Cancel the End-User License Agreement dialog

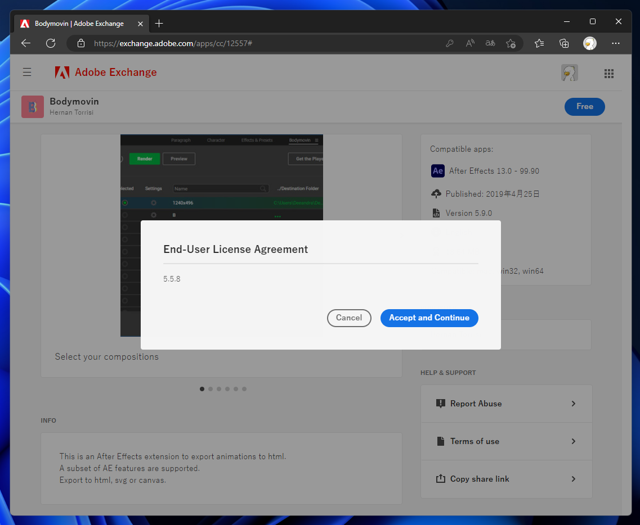(x=349, y=318)
